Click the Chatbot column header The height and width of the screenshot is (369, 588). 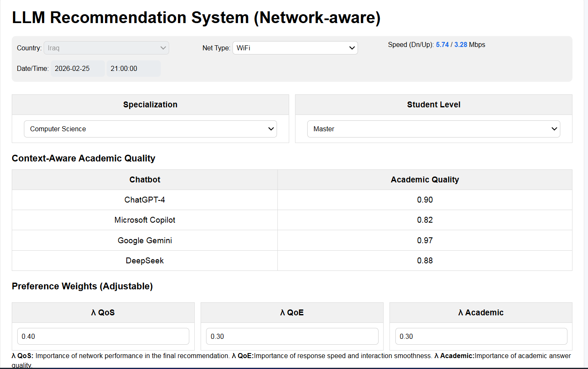tap(145, 179)
